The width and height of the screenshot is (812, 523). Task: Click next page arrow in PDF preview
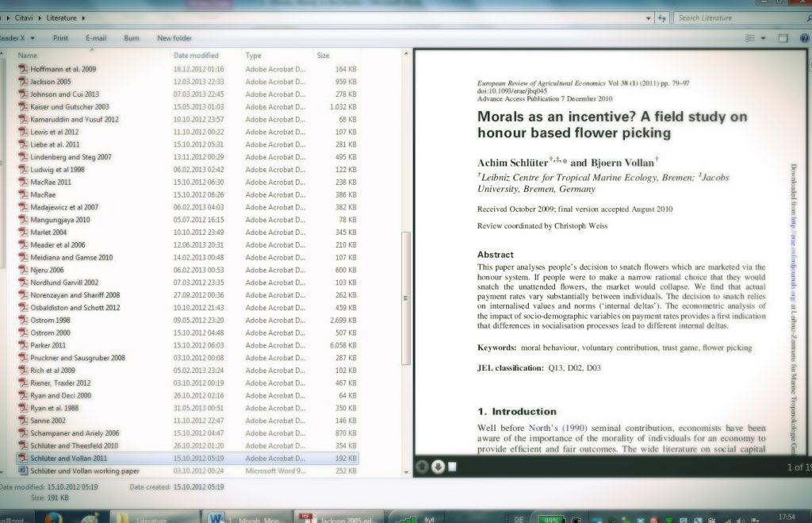pyautogui.click(x=439, y=466)
